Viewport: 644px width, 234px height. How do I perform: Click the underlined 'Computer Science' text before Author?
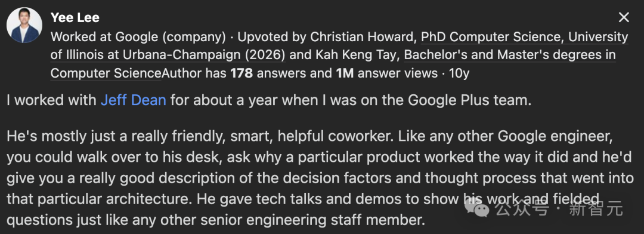106,73
